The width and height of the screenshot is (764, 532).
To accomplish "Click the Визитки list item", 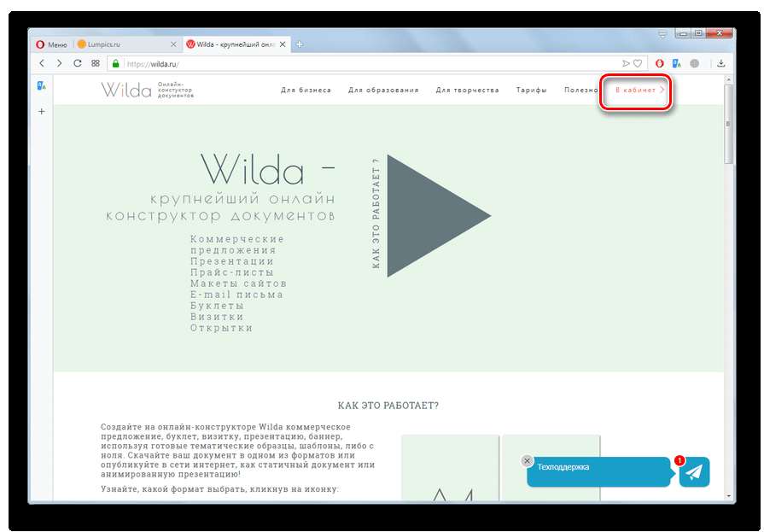I will 217,317.
